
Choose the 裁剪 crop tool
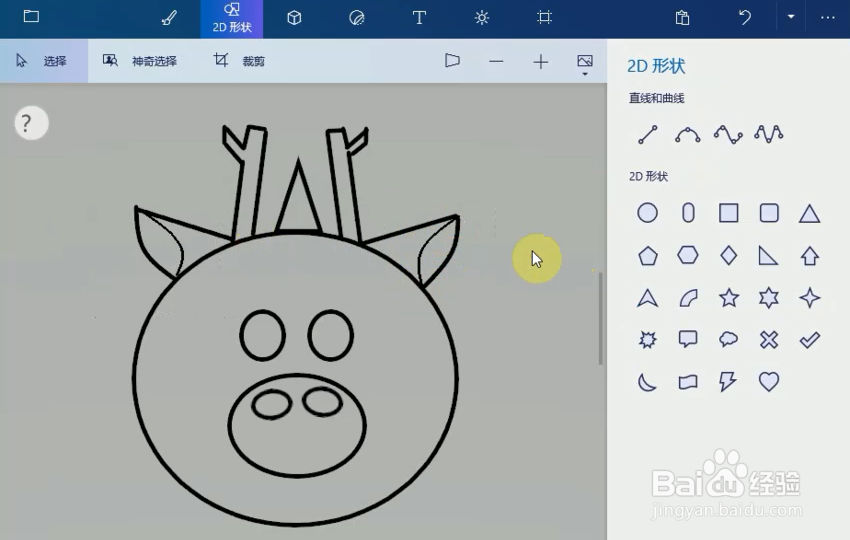tap(239, 61)
